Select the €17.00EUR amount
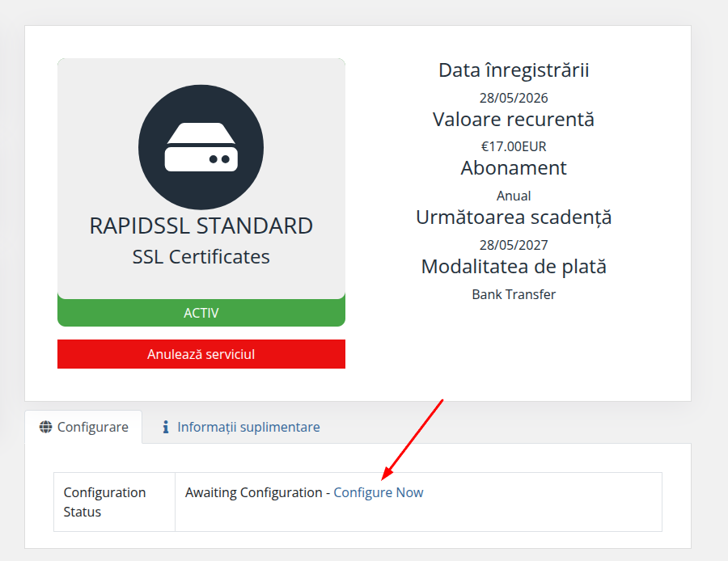The width and height of the screenshot is (728, 561). click(514, 146)
